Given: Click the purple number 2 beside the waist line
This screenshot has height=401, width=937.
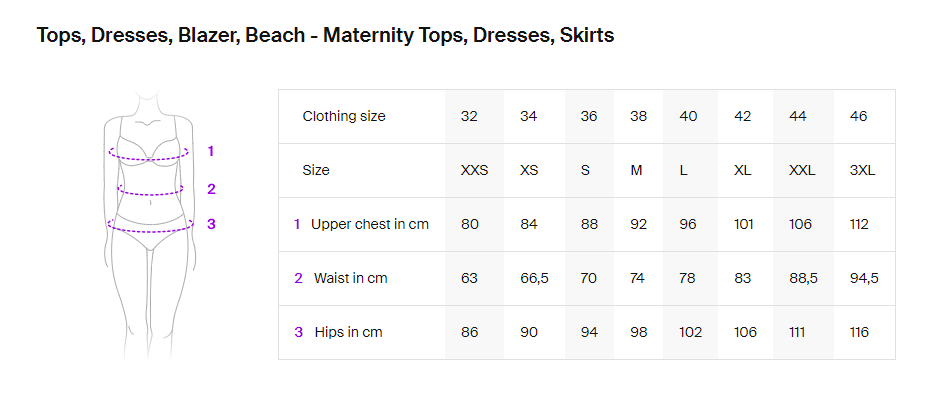Looking at the screenshot, I should (211, 189).
